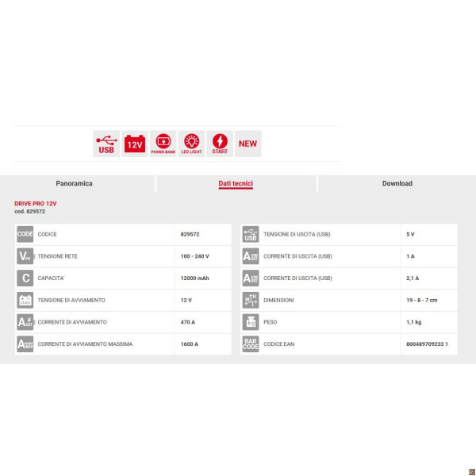
Task: Select the Power Bank feature icon
Action: (163, 144)
